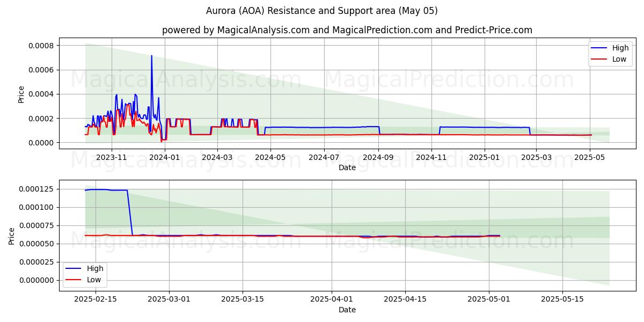The width and height of the screenshot is (644, 322).
Task: Click the lower chart 'Date' axis label
Action: click(347, 310)
